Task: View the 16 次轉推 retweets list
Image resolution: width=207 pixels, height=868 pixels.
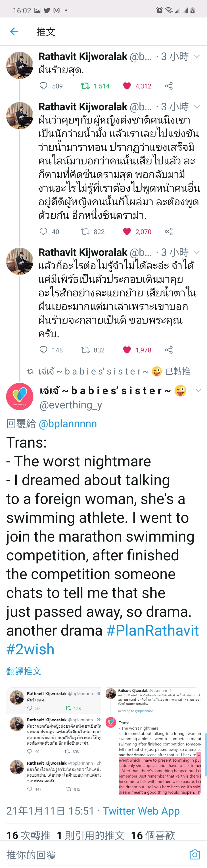Action: pos(28,835)
